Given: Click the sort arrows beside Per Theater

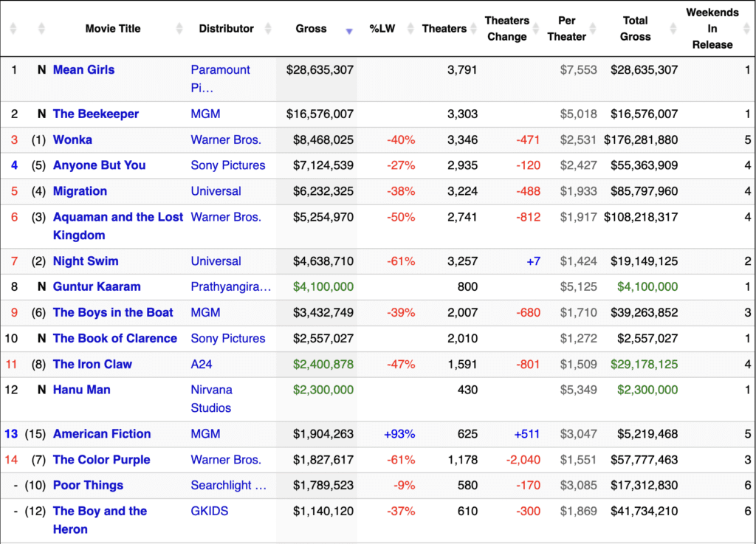Looking at the screenshot, I should [x=593, y=29].
